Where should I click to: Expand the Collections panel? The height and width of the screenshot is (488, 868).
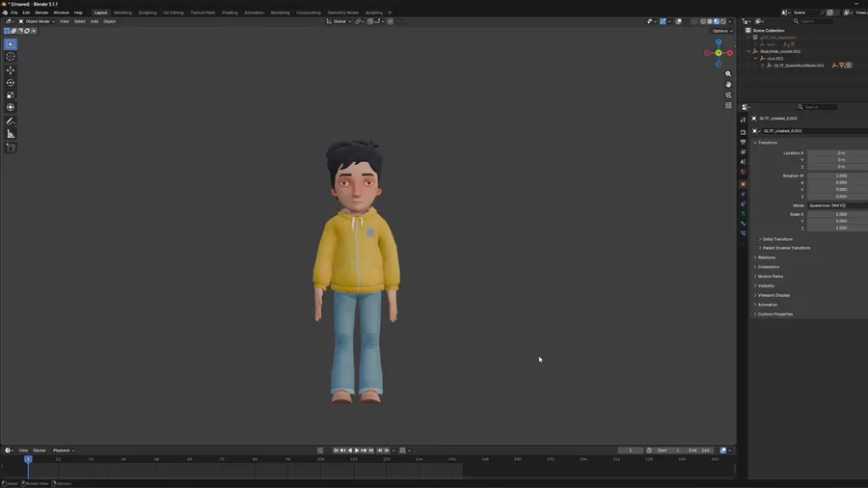click(766, 267)
